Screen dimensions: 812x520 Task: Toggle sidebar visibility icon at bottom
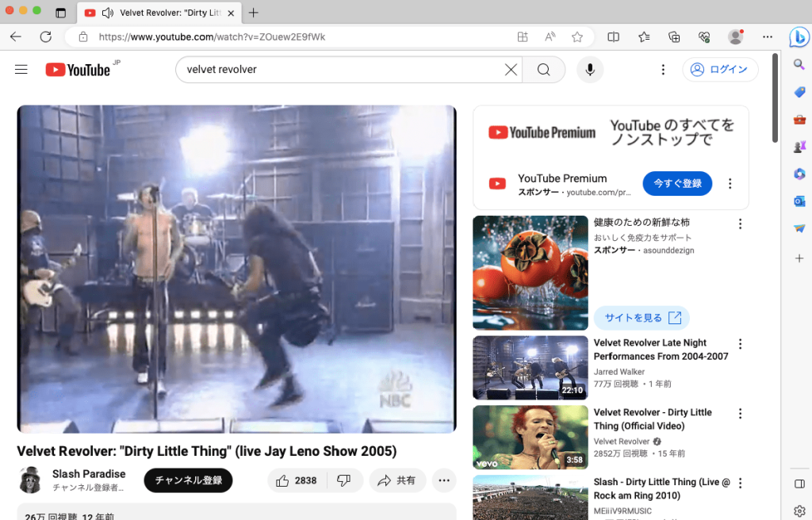click(x=799, y=484)
